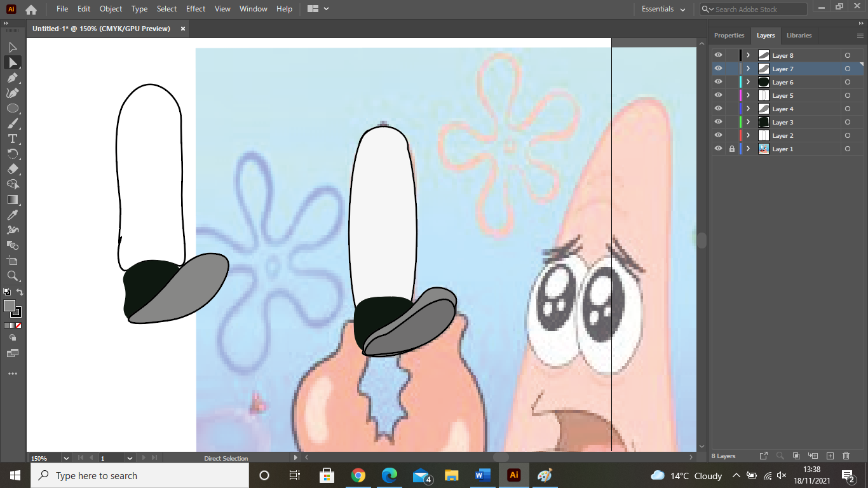Select the Eraser tool
The width and height of the screenshot is (868, 488).
[x=13, y=169]
